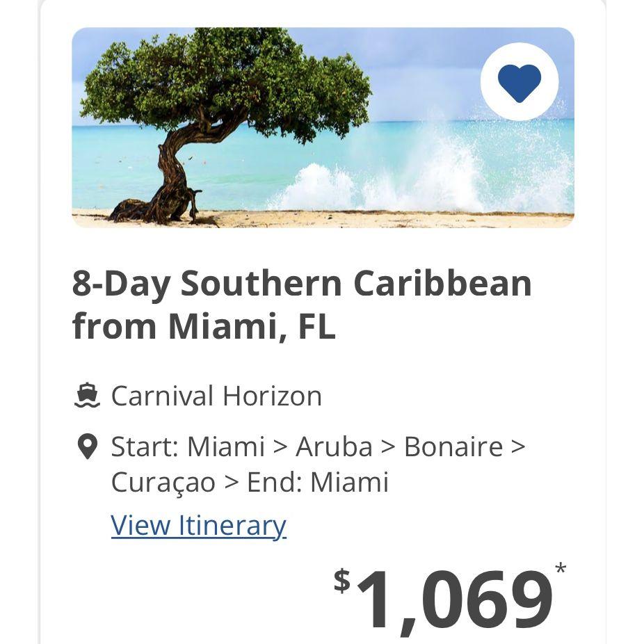The height and width of the screenshot is (644, 644).
Task: Click the map location pin icon
Action: coord(87,447)
